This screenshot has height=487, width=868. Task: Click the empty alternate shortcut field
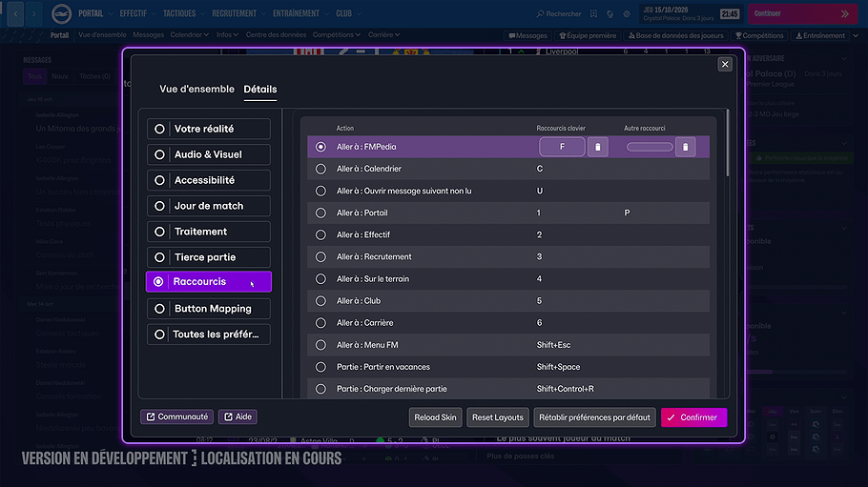pos(650,147)
